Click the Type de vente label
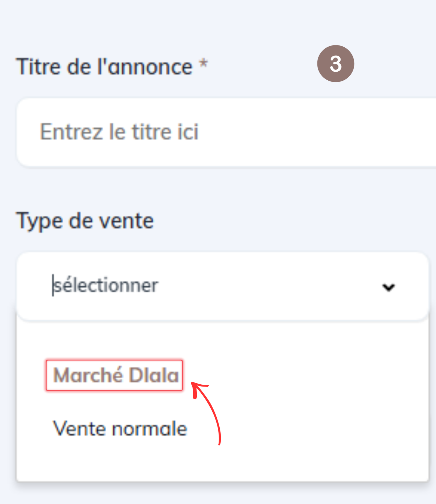The image size is (436, 504). [85, 221]
